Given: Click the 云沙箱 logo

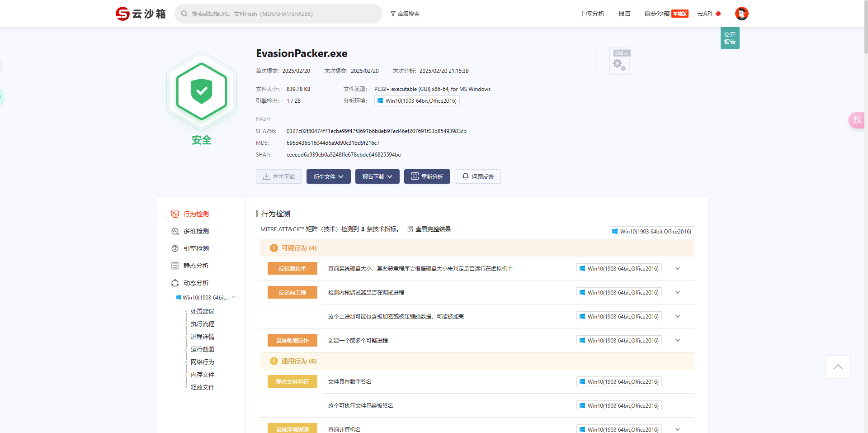Looking at the screenshot, I should tap(141, 14).
